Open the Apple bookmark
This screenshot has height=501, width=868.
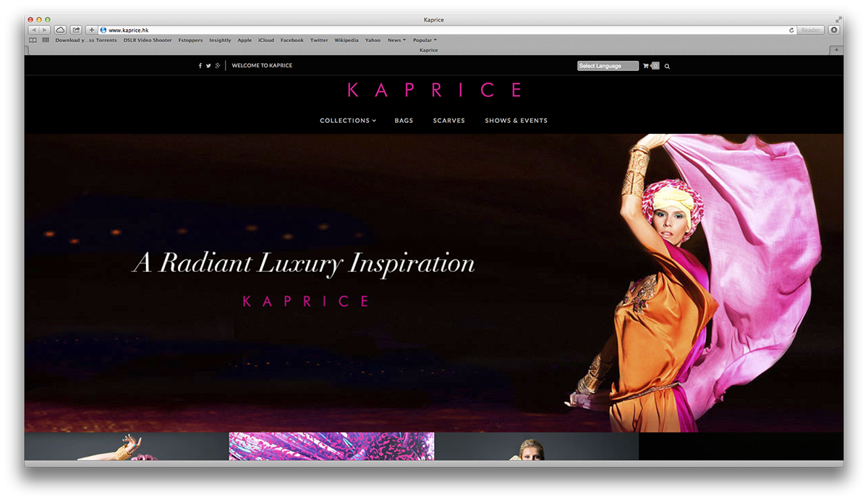coord(244,40)
